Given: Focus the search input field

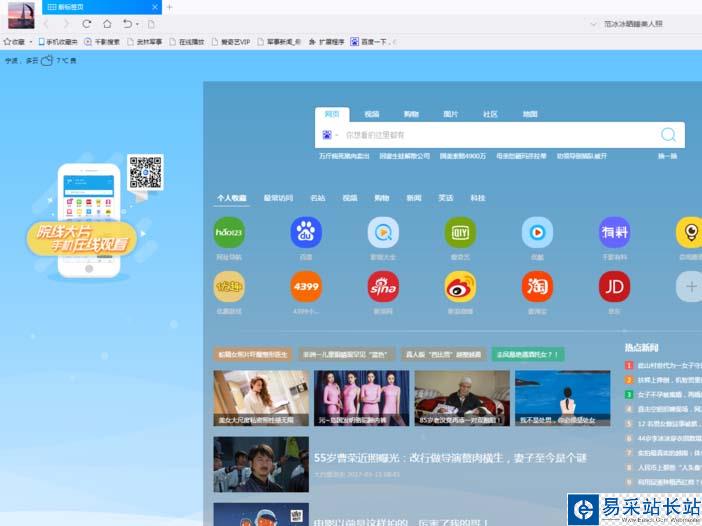Looking at the screenshot, I should click(x=499, y=135).
